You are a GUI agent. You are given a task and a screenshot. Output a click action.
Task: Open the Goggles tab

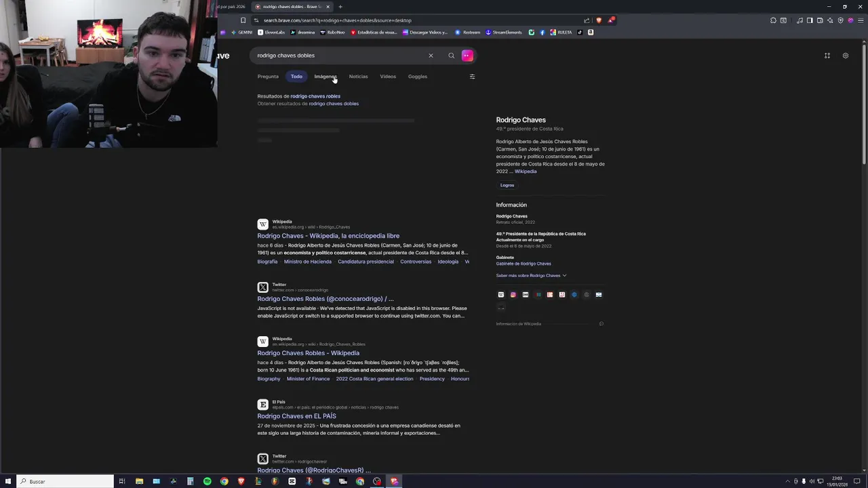[x=418, y=77]
